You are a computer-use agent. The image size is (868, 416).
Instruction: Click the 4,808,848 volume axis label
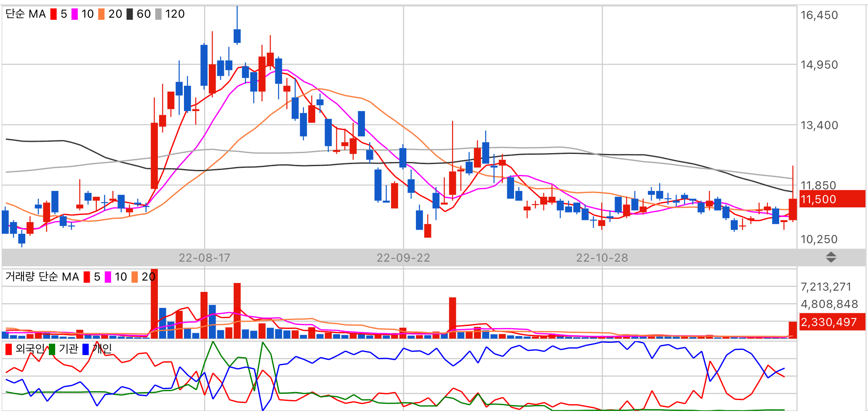coord(829,304)
